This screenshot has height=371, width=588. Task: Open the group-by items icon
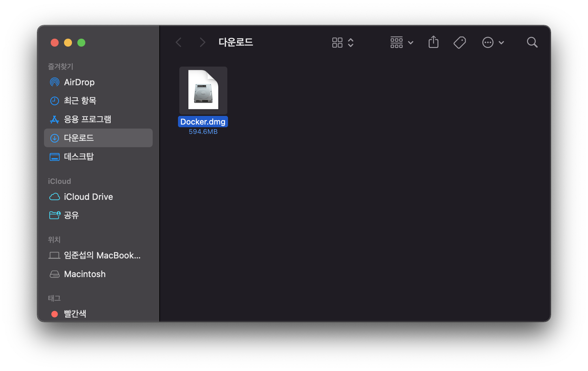[397, 42]
